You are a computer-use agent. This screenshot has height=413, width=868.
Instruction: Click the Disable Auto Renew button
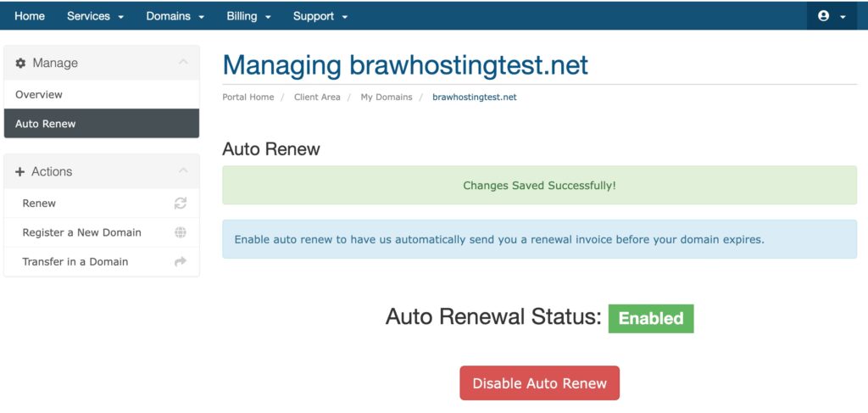click(x=539, y=383)
